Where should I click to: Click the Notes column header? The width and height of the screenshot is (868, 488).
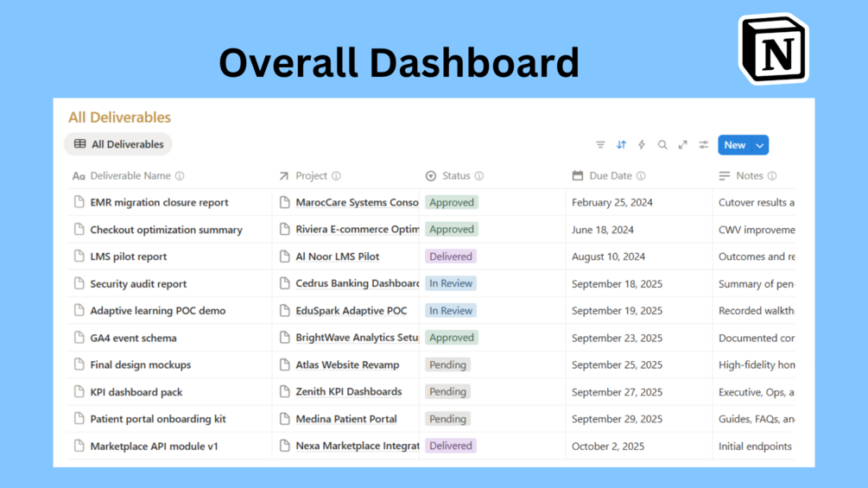click(x=750, y=176)
